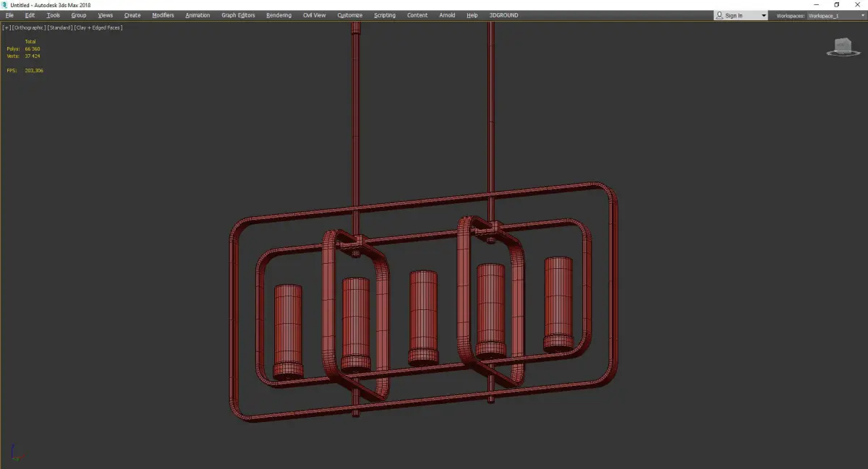Screen dimensions: 868x469
Task: Click the FPS value 203,306
Action: (34, 71)
